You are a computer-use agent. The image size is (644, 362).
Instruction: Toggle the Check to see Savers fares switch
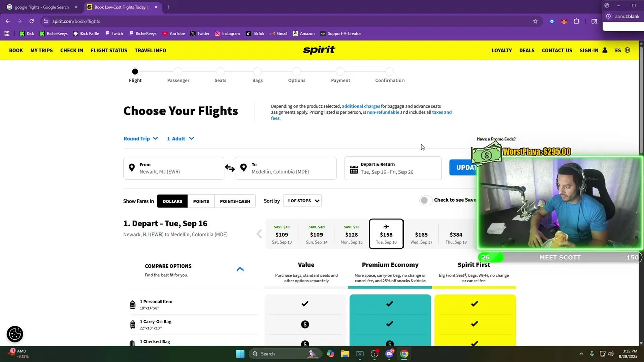(x=425, y=200)
